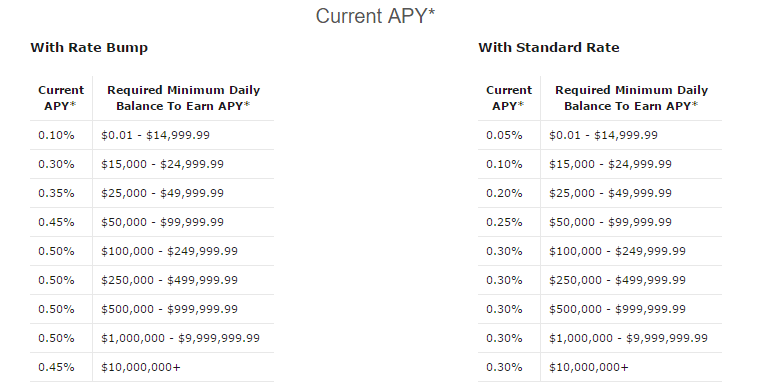This screenshot has height=391, width=758.
Task: Click 0.25% APY in Standard Rate table
Action: point(504,222)
